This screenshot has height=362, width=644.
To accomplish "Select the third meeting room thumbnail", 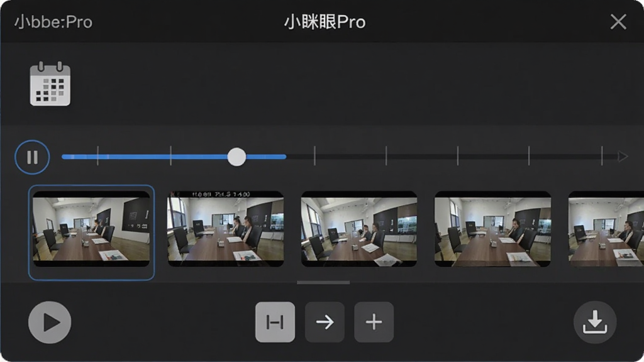I will tap(359, 229).
